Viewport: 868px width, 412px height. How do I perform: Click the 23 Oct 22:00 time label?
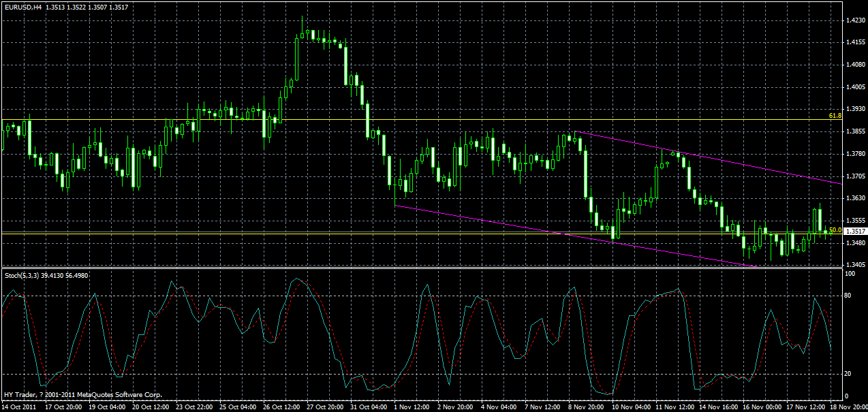point(195,407)
